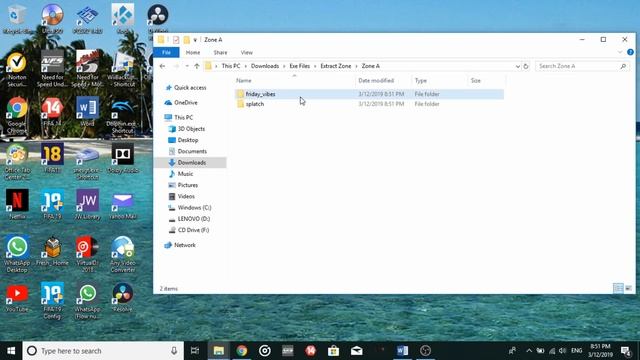Image resolution: width=640 pixels, height=360 pixels.
Task: Open Action Center notifications icon
Action: 625,351
